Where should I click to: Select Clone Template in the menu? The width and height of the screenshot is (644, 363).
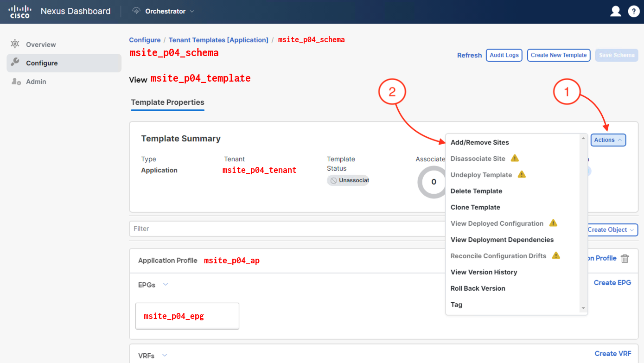[x=475, y=207]
